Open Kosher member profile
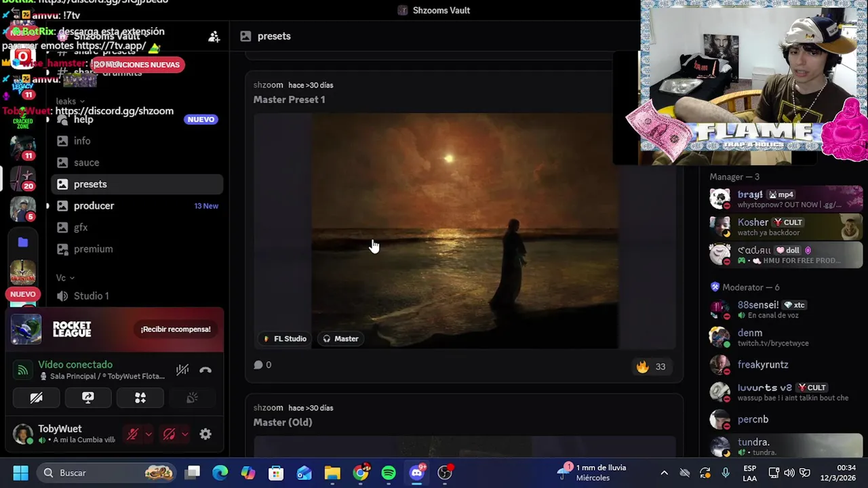868x488 pixels. click(x=785, y=227)
